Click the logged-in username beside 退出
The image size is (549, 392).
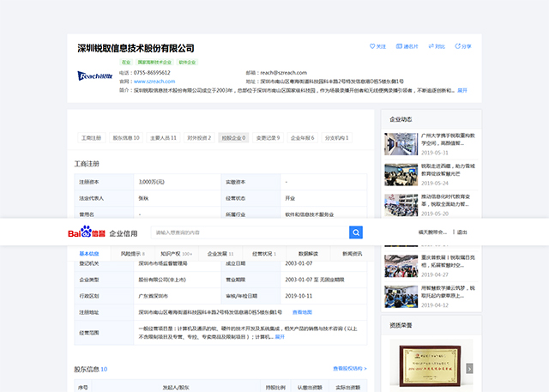[432, 232]
